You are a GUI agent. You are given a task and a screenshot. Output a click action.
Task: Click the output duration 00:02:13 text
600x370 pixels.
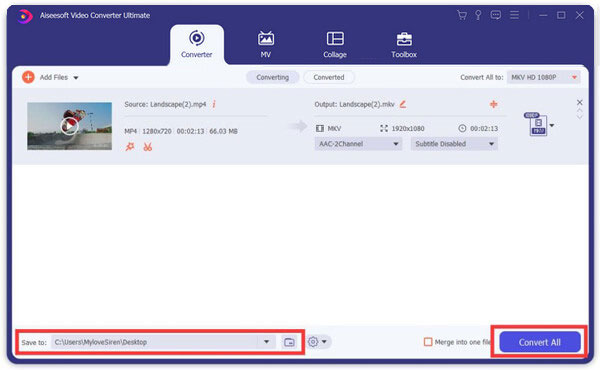(484, 129)
